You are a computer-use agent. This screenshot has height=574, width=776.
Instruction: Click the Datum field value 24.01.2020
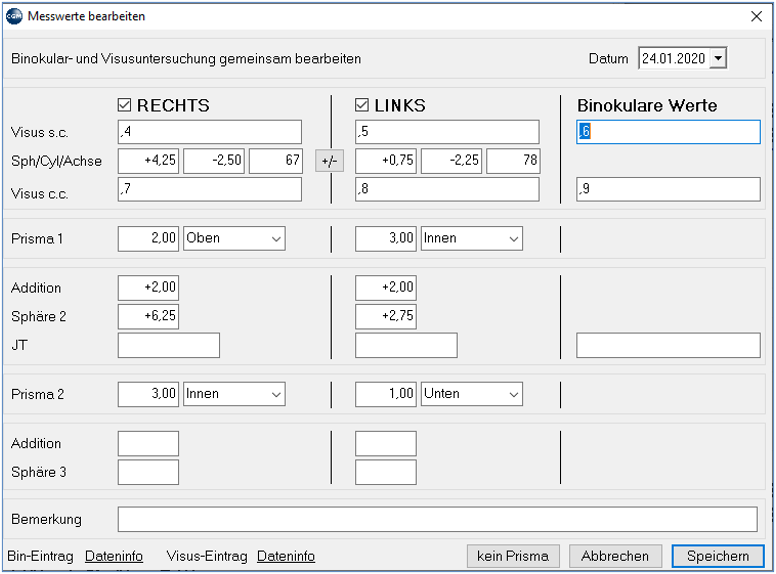[674, 58]
